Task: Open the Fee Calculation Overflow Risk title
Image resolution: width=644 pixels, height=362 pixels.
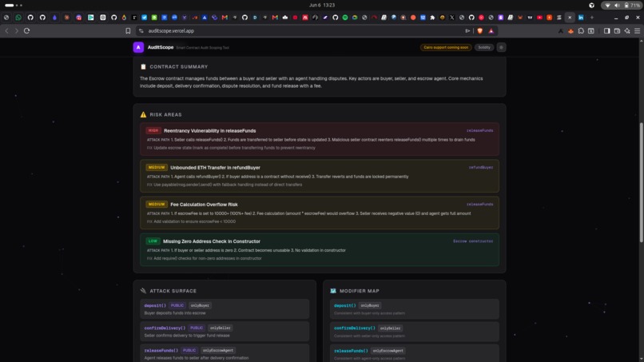Action: [x=204, y=205]
